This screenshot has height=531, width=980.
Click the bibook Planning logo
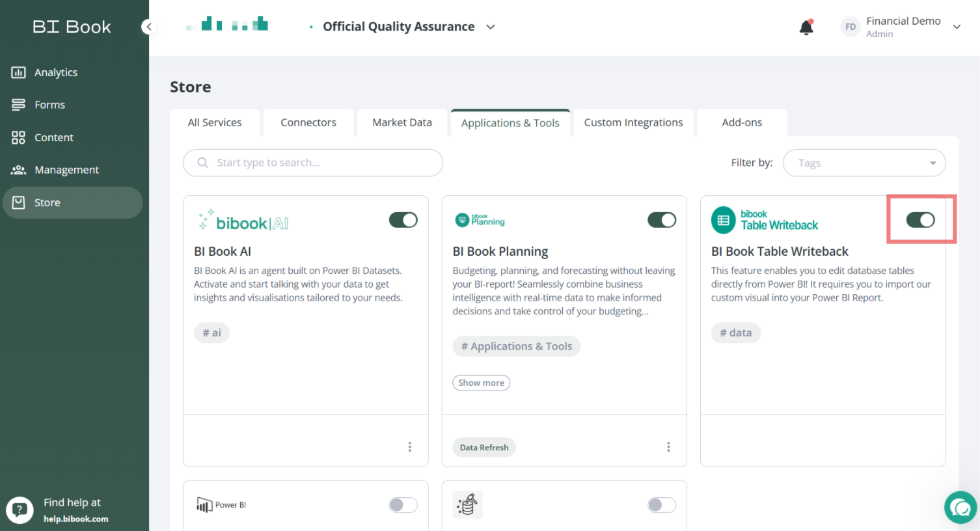480,221
